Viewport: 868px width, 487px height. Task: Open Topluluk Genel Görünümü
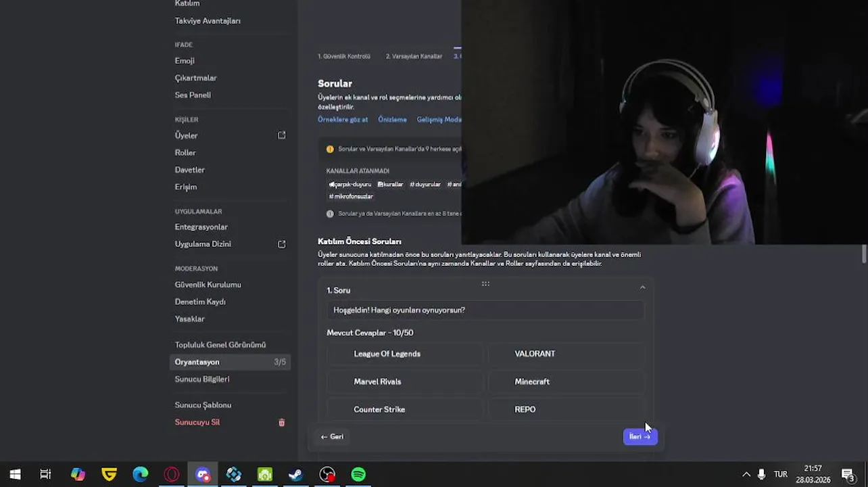click(x=220, y=345)
